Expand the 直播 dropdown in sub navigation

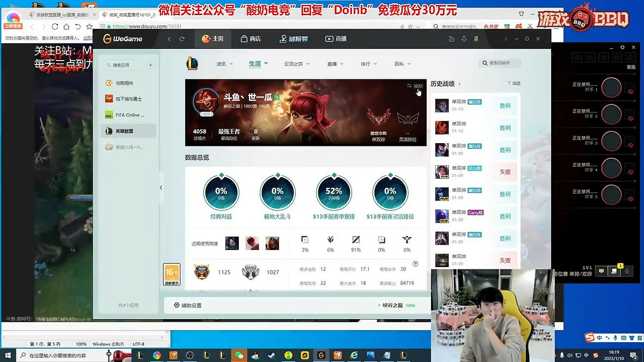pyautogui.click(x=335, y=64)
